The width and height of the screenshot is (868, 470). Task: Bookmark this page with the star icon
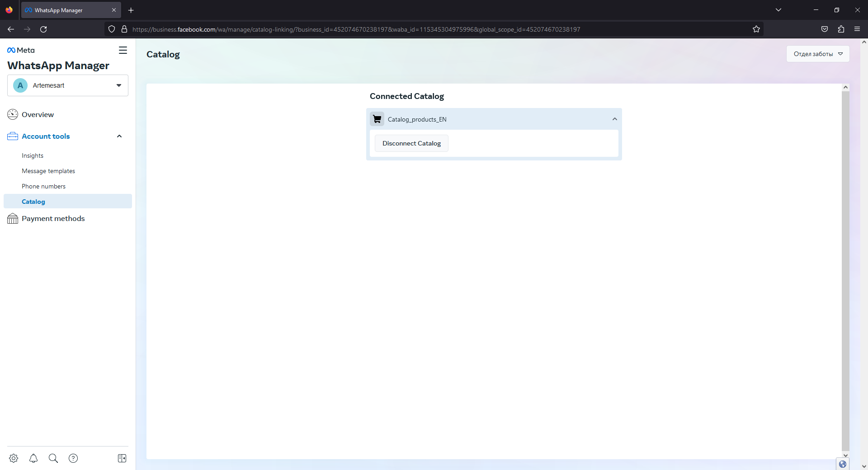[x=756, y=29]
